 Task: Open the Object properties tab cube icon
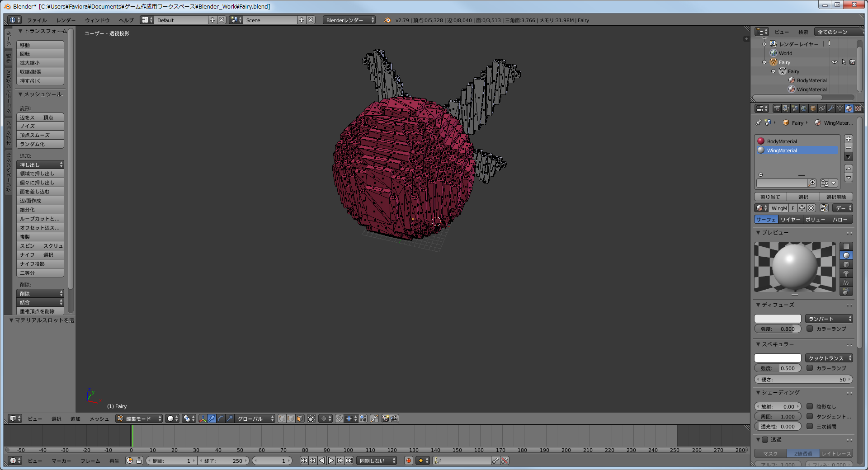[x=813, y=108]
